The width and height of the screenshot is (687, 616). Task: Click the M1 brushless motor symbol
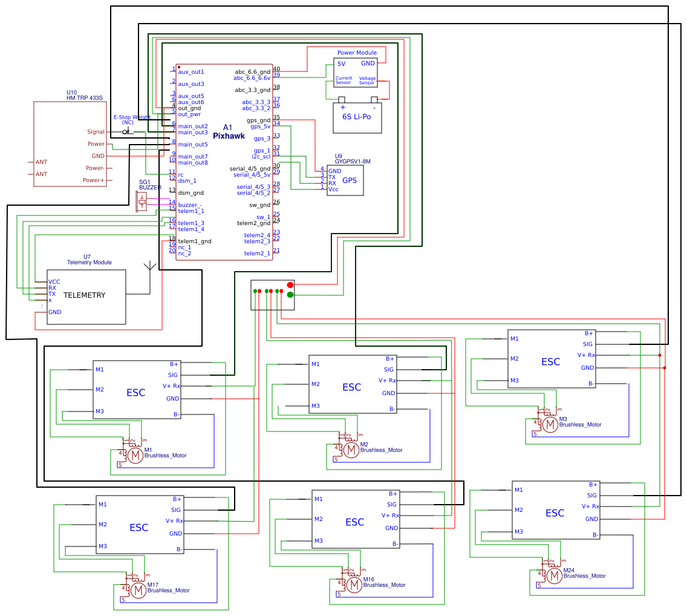135,456
